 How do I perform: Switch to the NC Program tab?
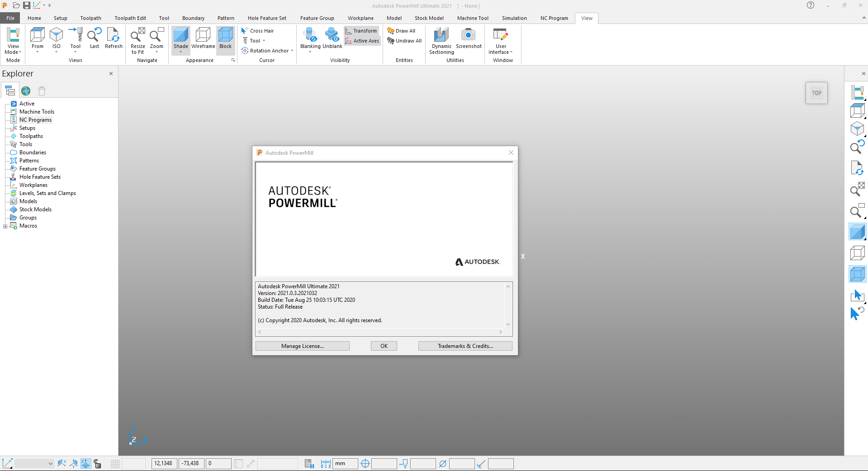pos(554,18)
